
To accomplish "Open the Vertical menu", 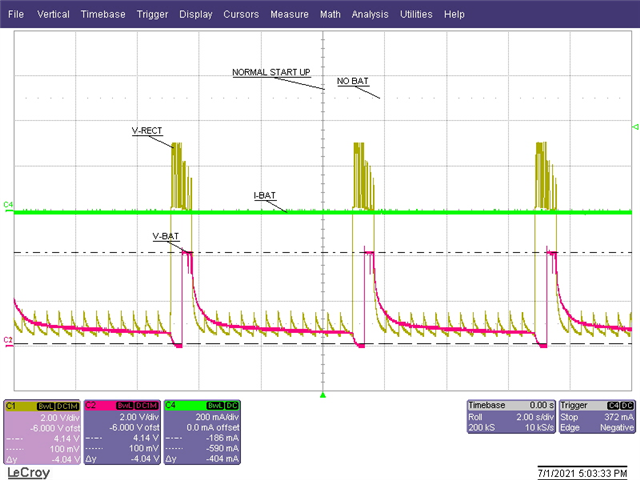I will pos(53,14).
